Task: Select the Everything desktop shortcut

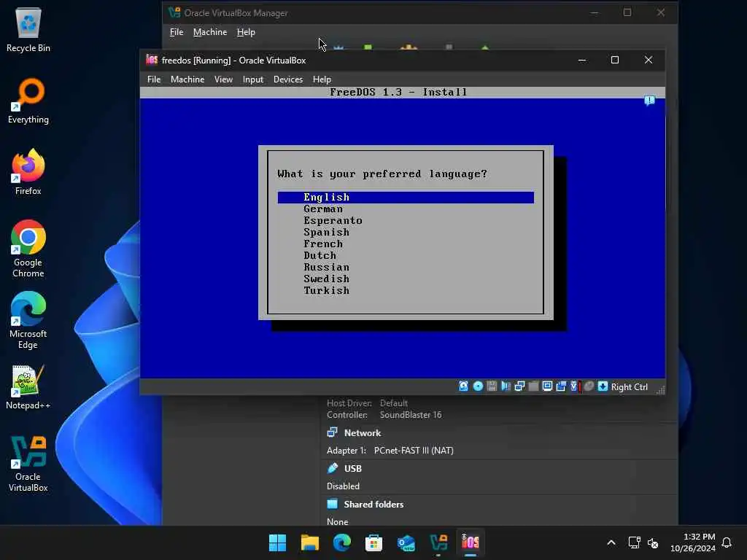Action: coord(28,101)
